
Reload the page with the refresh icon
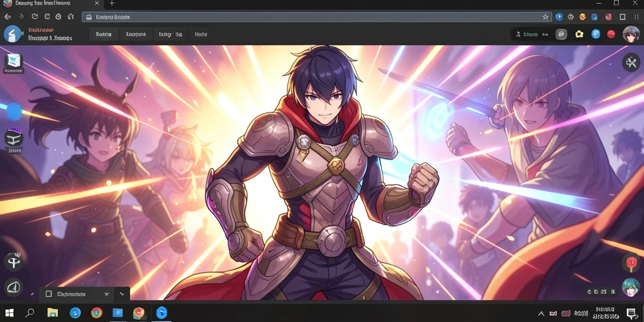(35, 17)
